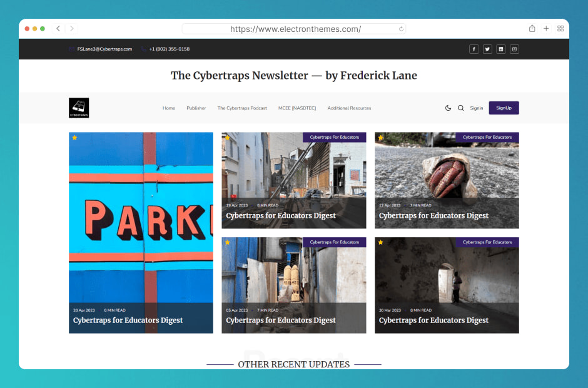Click the browser URL address field

tap(294, 29)
